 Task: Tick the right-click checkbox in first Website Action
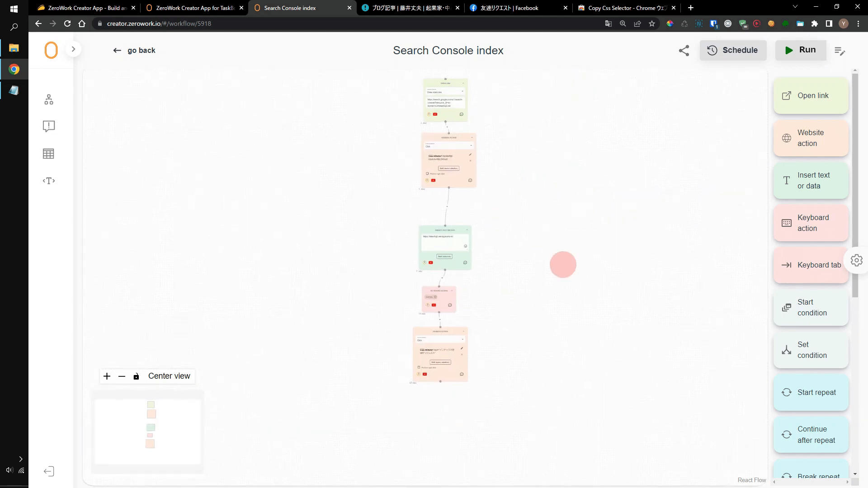point(427,174)
